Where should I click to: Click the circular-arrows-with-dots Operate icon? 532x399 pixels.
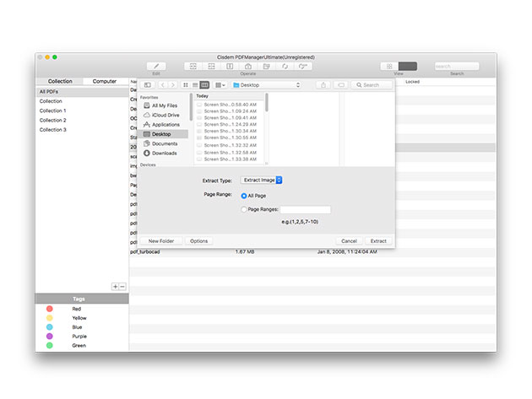[303, 66]
